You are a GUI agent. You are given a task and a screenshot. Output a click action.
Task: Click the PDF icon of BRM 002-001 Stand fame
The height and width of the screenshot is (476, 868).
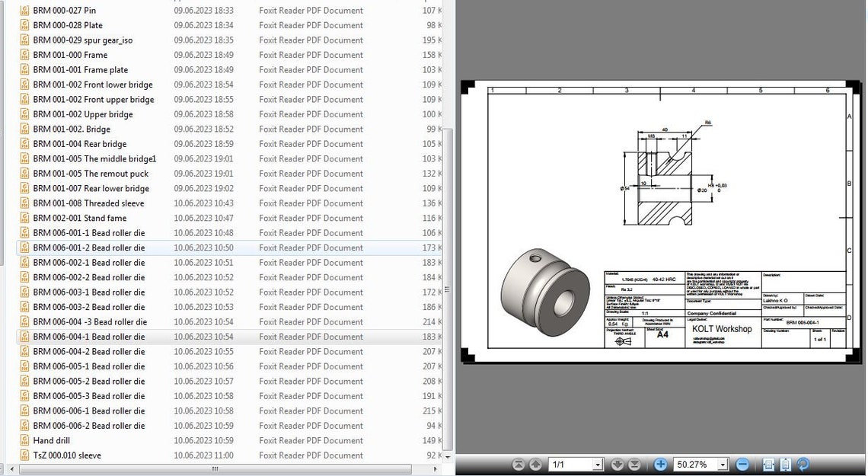[24, 218]
